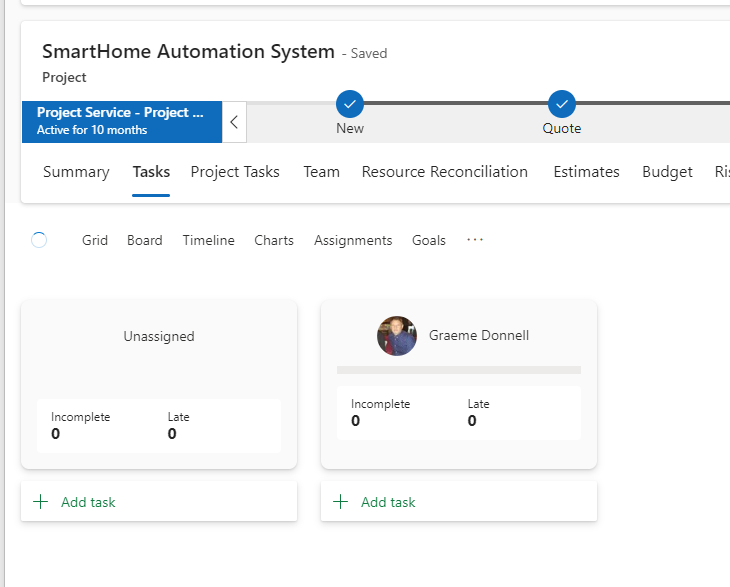Viewport: 730px width, 587px height.
Task: Open the Charts view
Action: point(274,240)
